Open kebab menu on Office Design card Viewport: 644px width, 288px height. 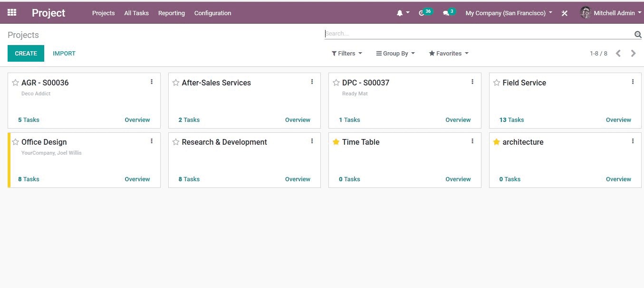pos(152,141)
